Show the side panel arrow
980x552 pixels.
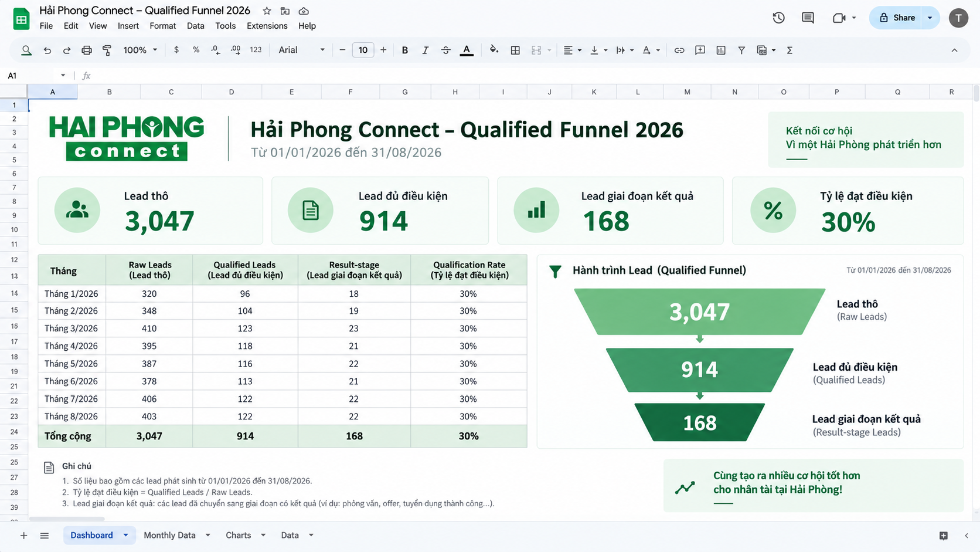pos(967,536)
